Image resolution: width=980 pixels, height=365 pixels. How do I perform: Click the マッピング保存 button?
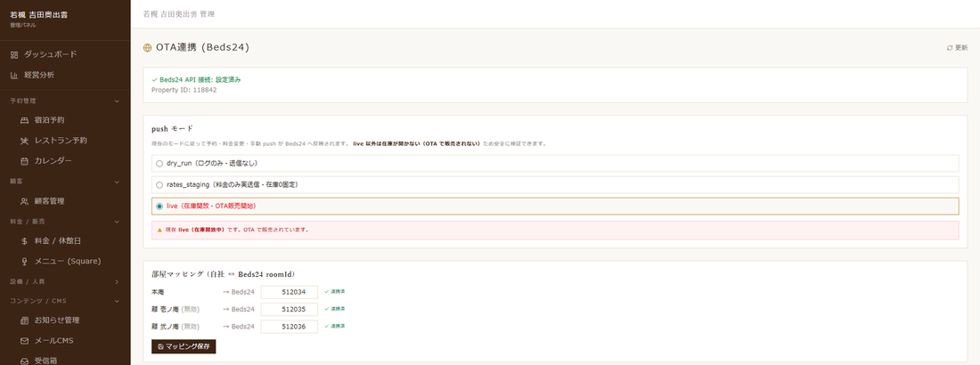(x=184, y=346)
